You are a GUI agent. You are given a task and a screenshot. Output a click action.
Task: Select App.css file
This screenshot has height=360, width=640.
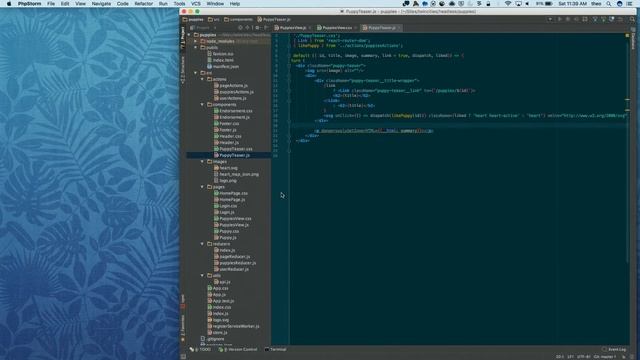(x=218, y=288)
